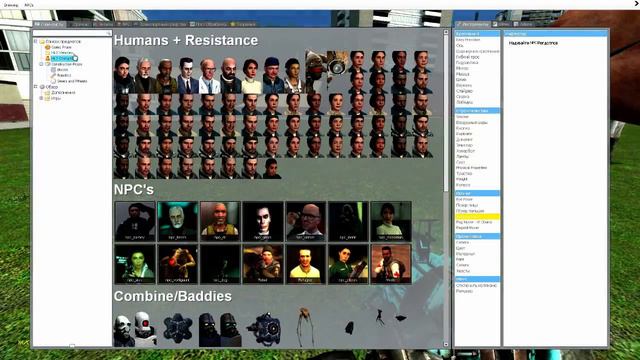This screenshot has height=360, width=640.
Task: Collapse the second blue construction category header
Action: [x=477, y=111]
